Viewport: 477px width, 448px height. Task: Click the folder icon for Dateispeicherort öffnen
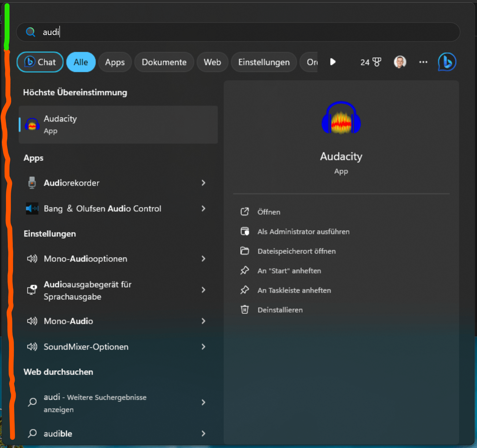tap(245, 251)
